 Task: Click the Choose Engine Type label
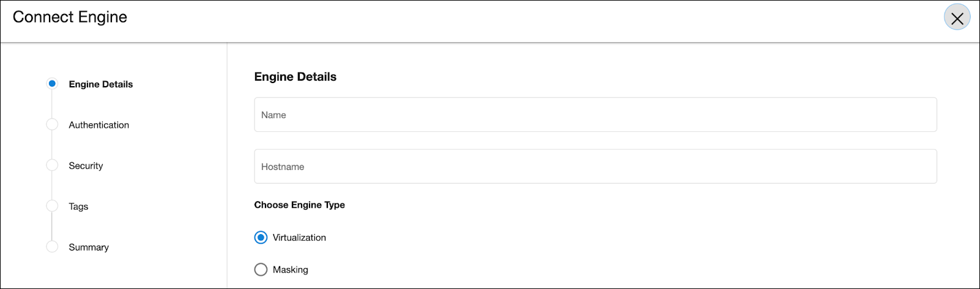pos(299,205)
